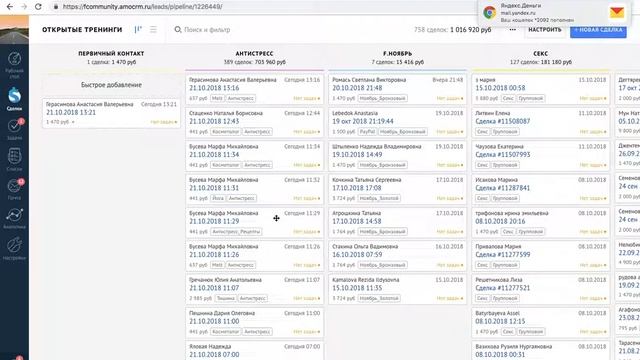The width and height of the screenshot is (640, 360).
Task: Open the lead 21.10.2018 11:31
Action: click(x=214, y=188)
